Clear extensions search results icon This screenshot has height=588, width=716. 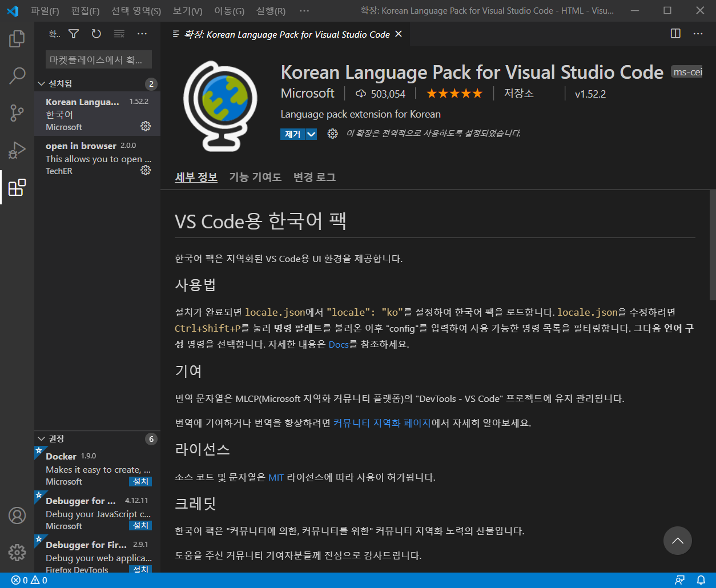[119, 34]
